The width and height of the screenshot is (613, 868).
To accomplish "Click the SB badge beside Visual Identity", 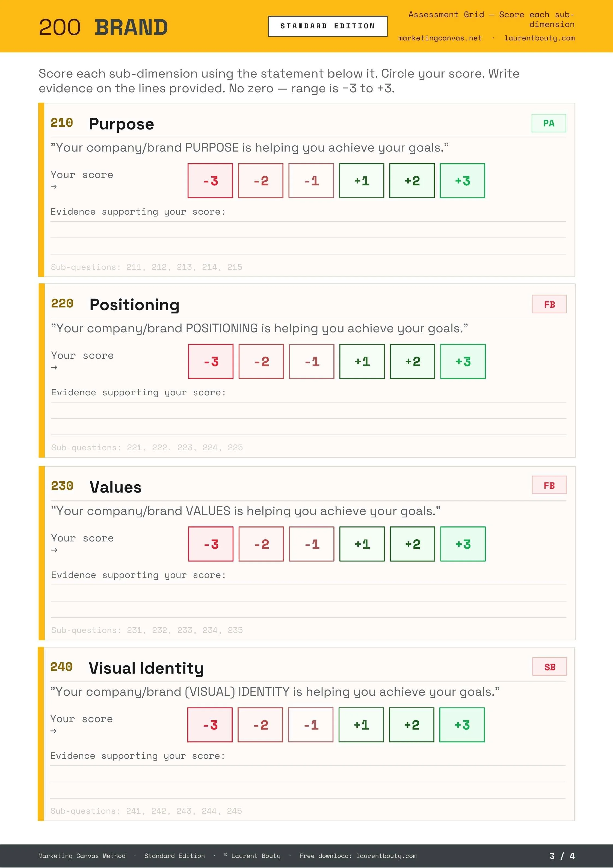I will (x=549, y=667).
